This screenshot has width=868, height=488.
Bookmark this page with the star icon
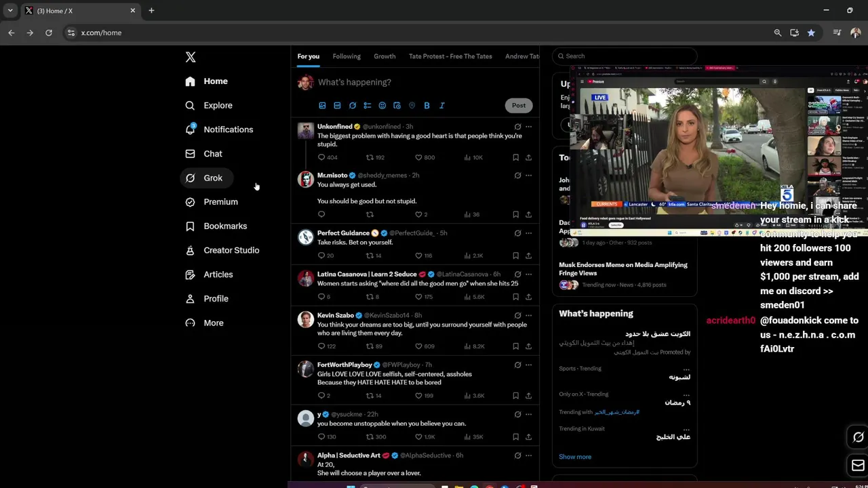(811, 33)
